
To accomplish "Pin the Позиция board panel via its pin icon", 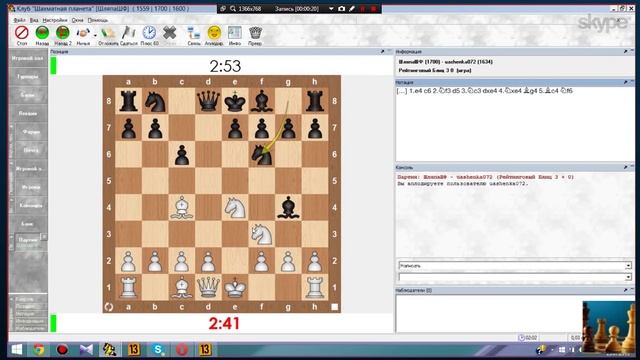I will coord(382,51).
